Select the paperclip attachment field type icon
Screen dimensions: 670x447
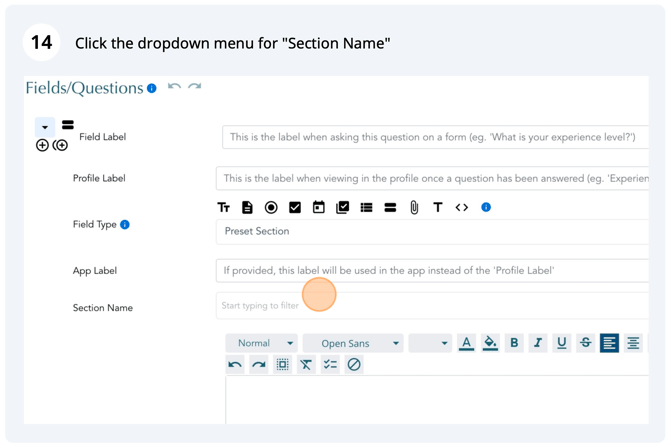click(414, 208)
